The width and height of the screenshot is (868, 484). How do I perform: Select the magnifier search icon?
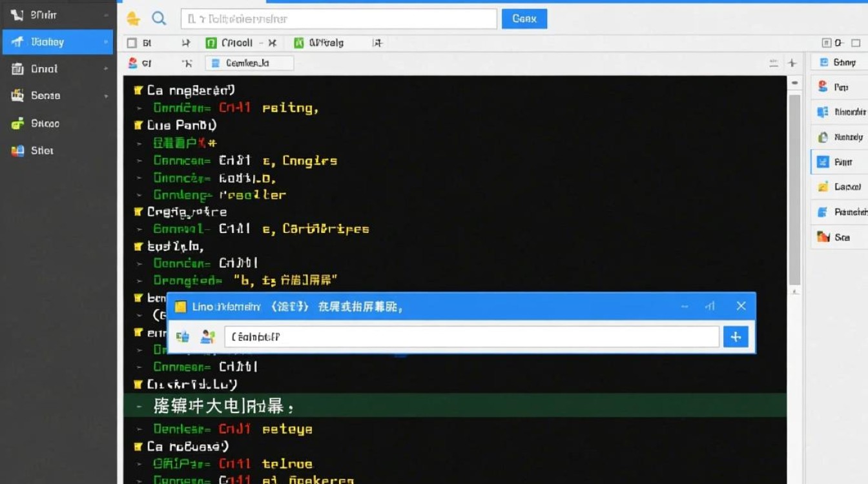160,18
